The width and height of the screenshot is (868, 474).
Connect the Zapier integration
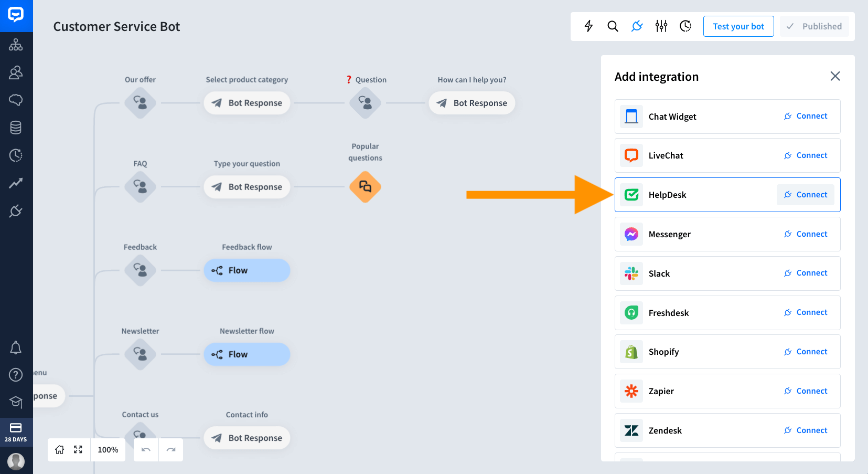pyautogui.click(x=806, y=391)
